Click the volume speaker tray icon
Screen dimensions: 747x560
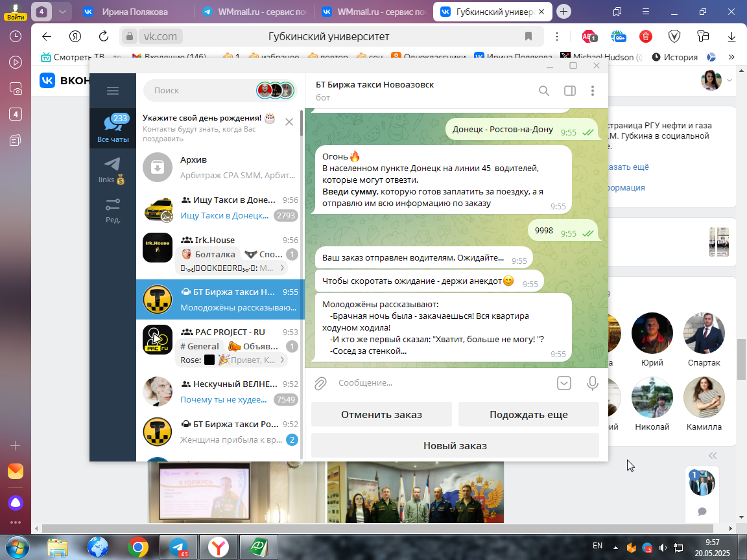click(x=662, y=548)
